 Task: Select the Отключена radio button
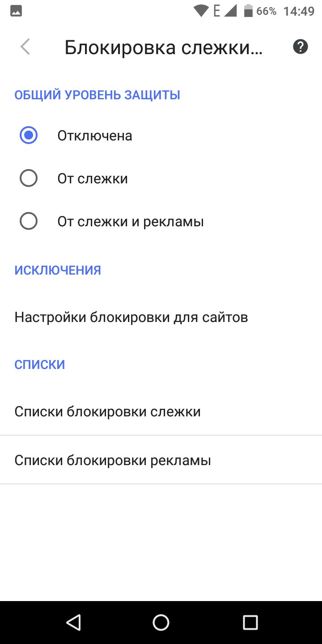click(29, 136)
